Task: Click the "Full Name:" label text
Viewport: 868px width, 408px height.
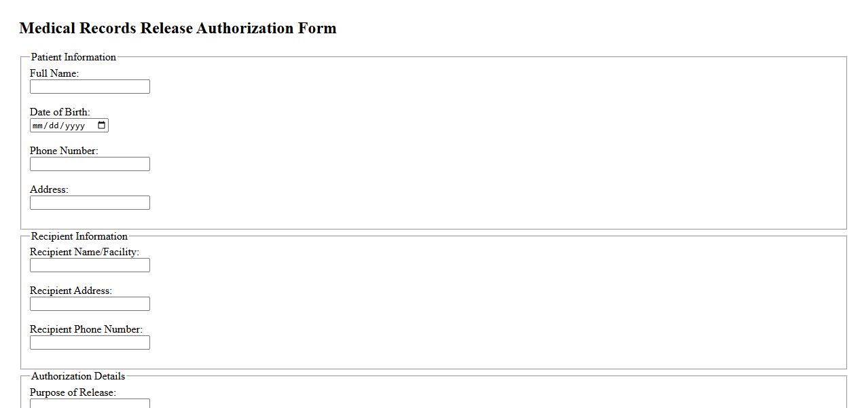Action: point(54,73)
